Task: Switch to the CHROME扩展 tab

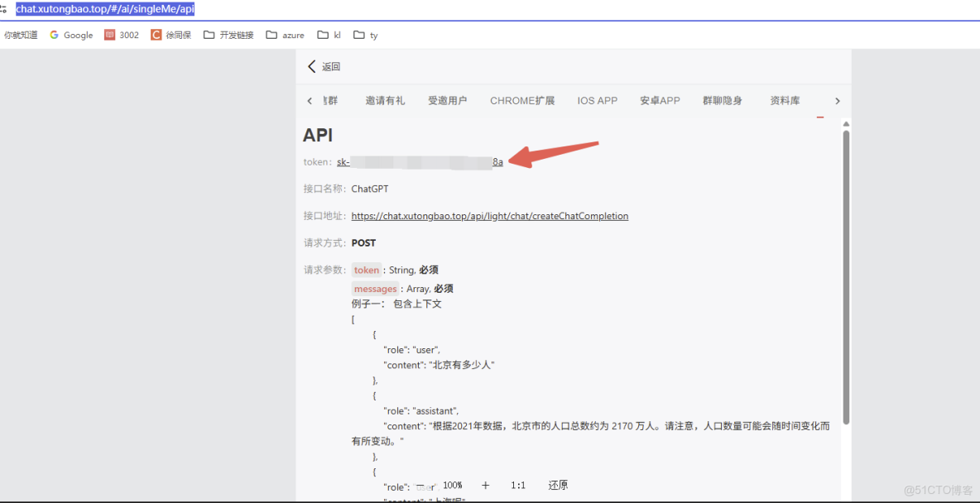Action: (x=522, y=100)
